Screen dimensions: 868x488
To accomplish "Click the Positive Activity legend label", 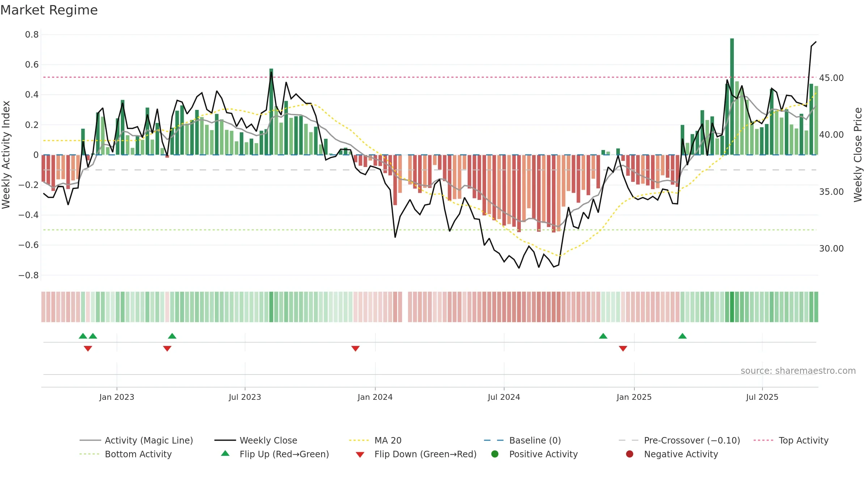I will point(543,454).
